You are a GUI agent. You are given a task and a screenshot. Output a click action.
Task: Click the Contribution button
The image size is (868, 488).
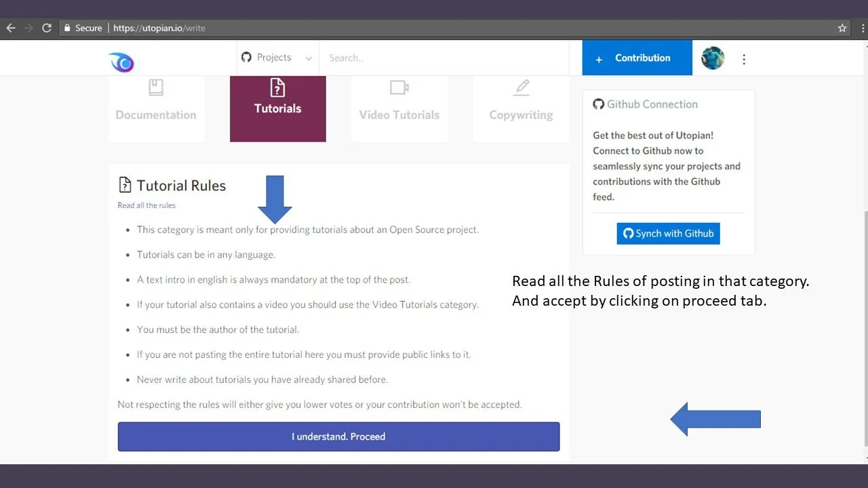[x=637, y=58]
